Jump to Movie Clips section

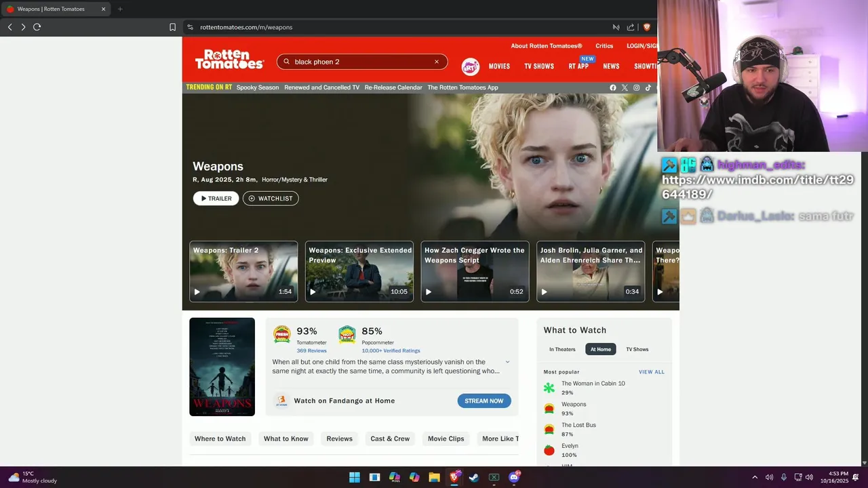[x=446, y=439]
